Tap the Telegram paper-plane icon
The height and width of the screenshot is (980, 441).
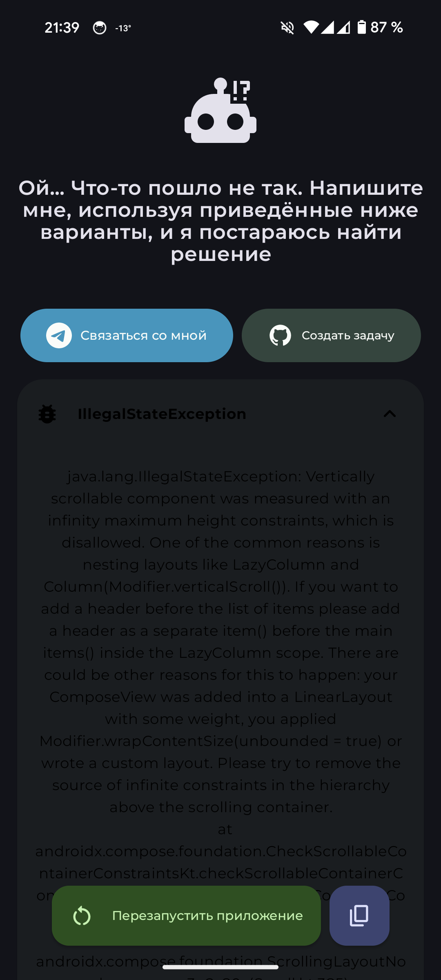[x=59, y=336]
